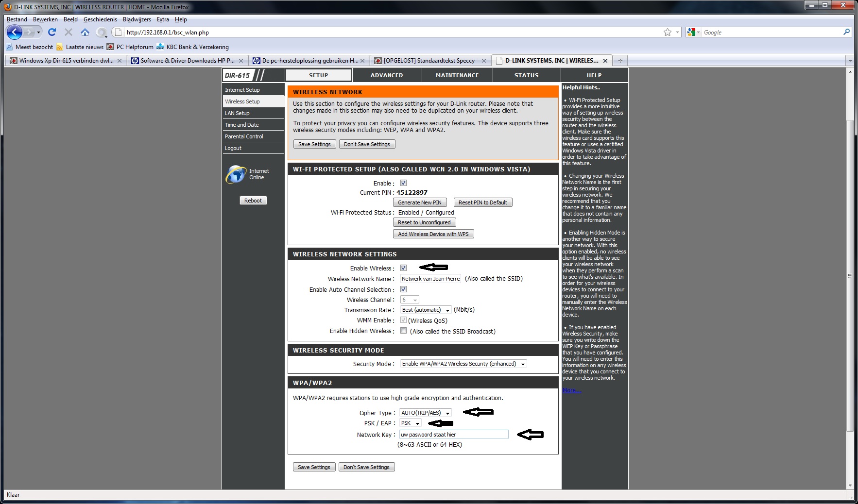Screen dimensions: 858x504
Task: Open the PC Helpforum bookmark
Action: tap(130, 47)
